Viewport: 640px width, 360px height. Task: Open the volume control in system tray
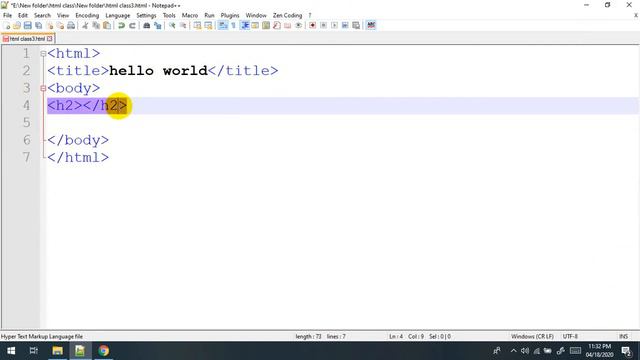(525, 351)
